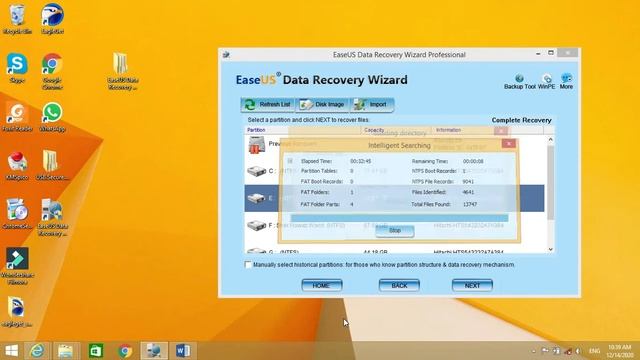Open the Windows Store taskbar icon
The width and height of the screenshot is (640, 360).
click(96, 351)
